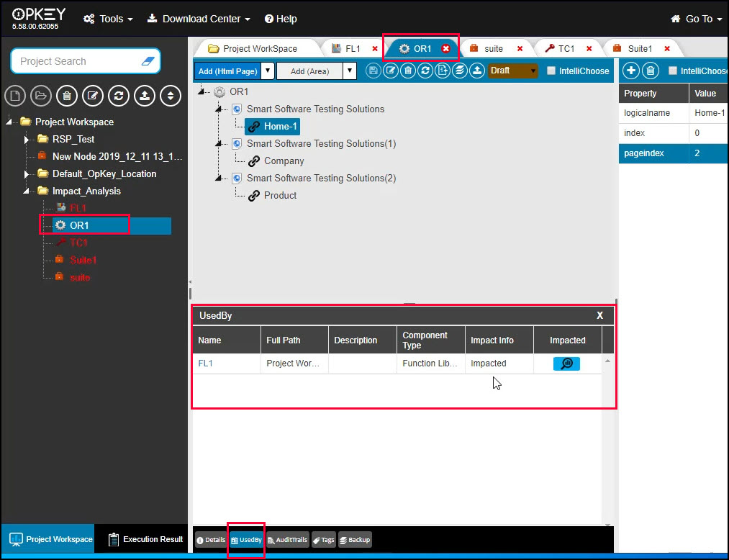Open the Backup bottom tab
729x560 pixels.
pyautogui.click(x=355, y=540)
